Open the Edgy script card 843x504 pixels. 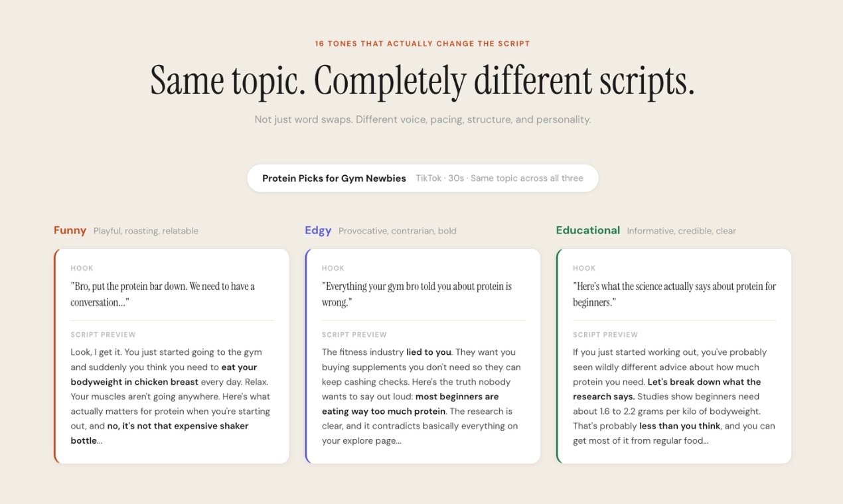(x=423, y=355)
